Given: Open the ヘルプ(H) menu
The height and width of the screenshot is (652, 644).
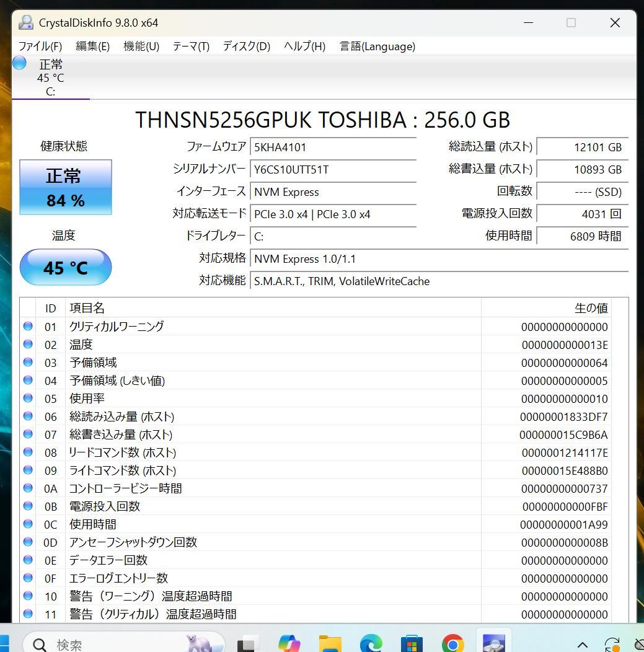Looking at the screenshot, I should point(304,46).
